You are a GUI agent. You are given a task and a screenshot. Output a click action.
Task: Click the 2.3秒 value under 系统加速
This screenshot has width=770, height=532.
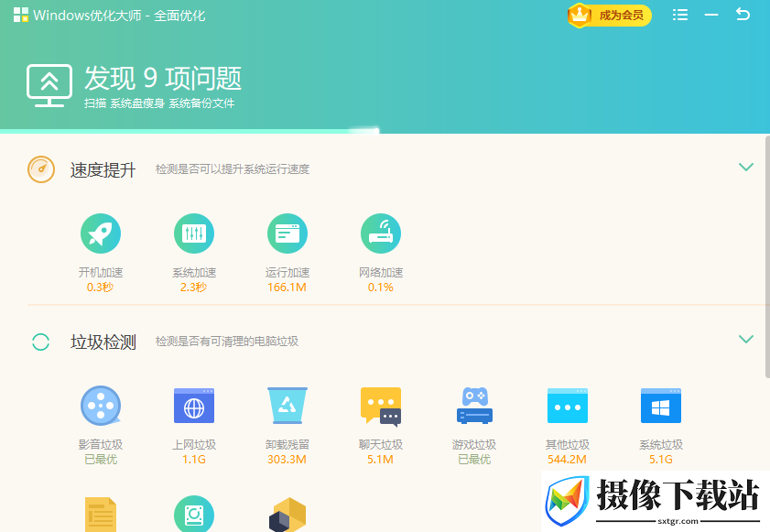coord(193,288)
